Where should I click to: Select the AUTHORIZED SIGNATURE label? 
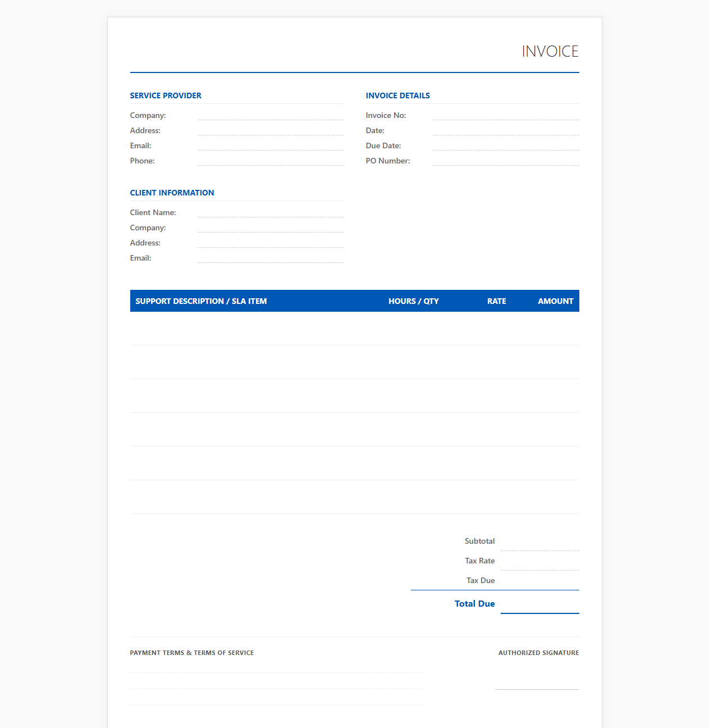pyautogui.click(x=539, y=653)
